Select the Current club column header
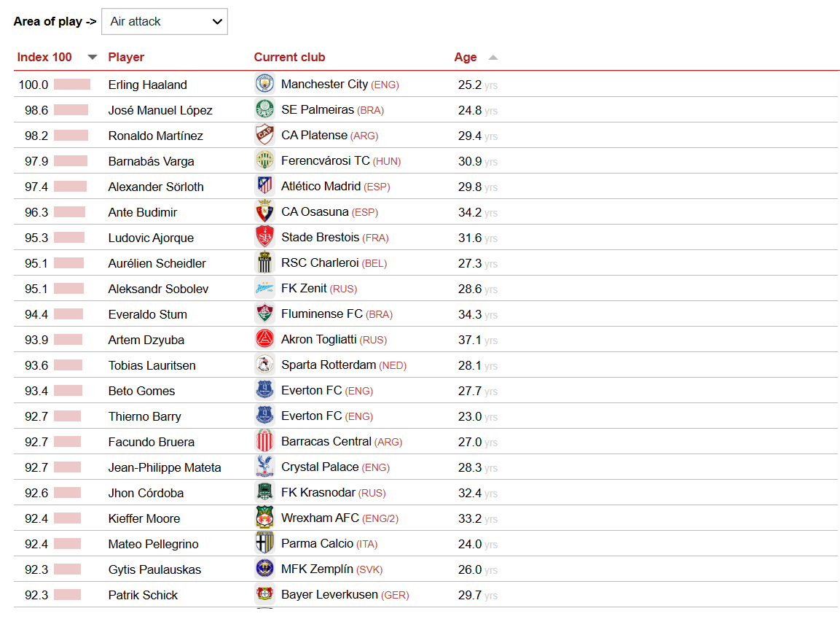840x619 pixels. pyautogui.click(x=289, y=58)
